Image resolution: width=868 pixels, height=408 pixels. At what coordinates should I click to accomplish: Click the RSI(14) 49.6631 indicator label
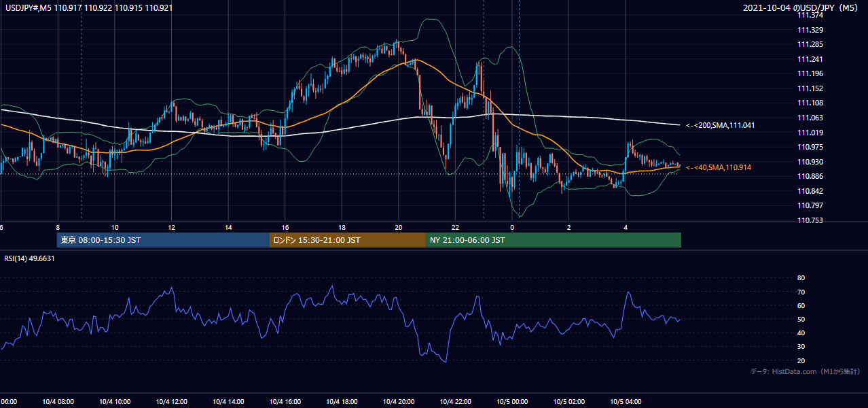pyautogui.click(x=30, y=258)
